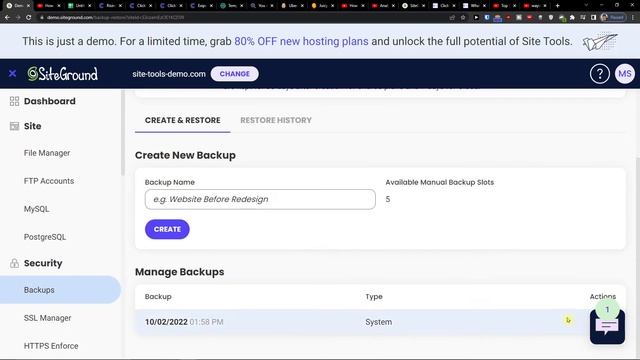Click the SiteGround logo
This screenshot has height=360, width=640.
pos(62,74)
